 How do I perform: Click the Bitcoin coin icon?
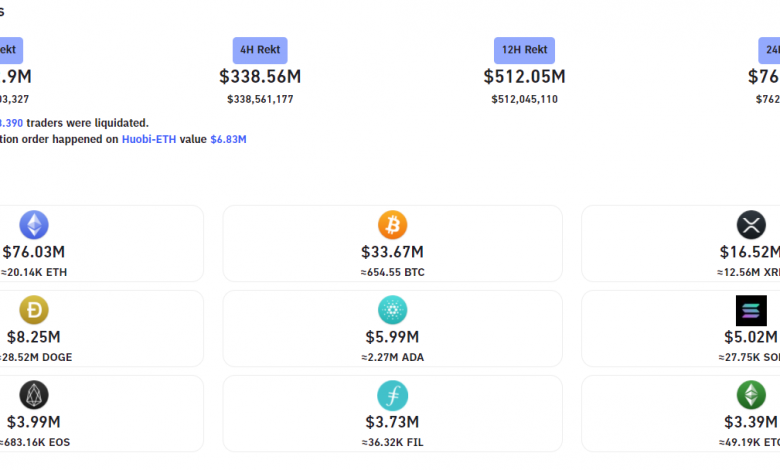392,225
